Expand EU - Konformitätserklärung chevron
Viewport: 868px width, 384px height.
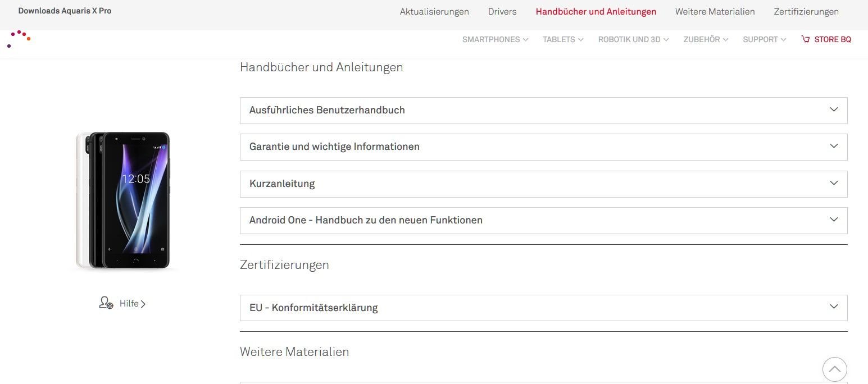(834, 307)
